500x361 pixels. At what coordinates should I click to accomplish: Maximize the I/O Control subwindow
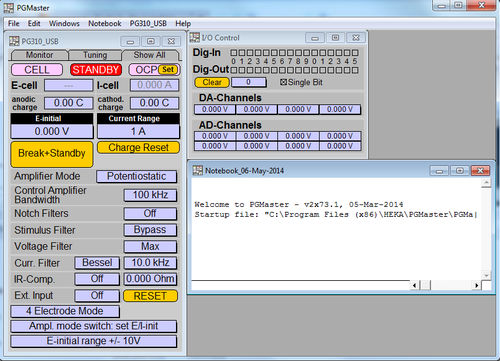click(x=335, y=38)
